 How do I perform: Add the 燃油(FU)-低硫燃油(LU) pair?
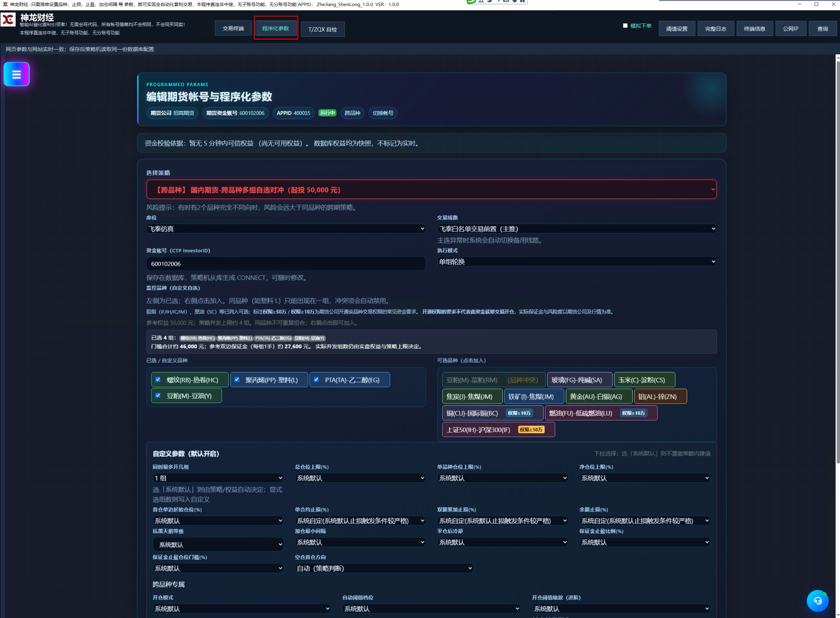pos(601,413)
